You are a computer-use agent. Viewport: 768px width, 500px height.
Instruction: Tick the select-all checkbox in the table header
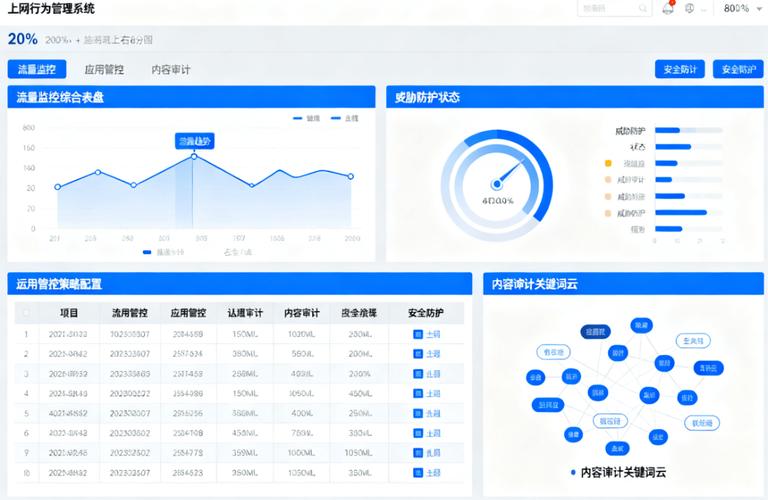(26, 313)
